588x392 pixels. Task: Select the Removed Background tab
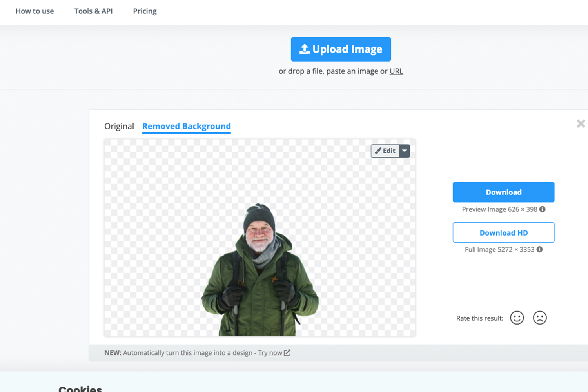tap(186, 126)
